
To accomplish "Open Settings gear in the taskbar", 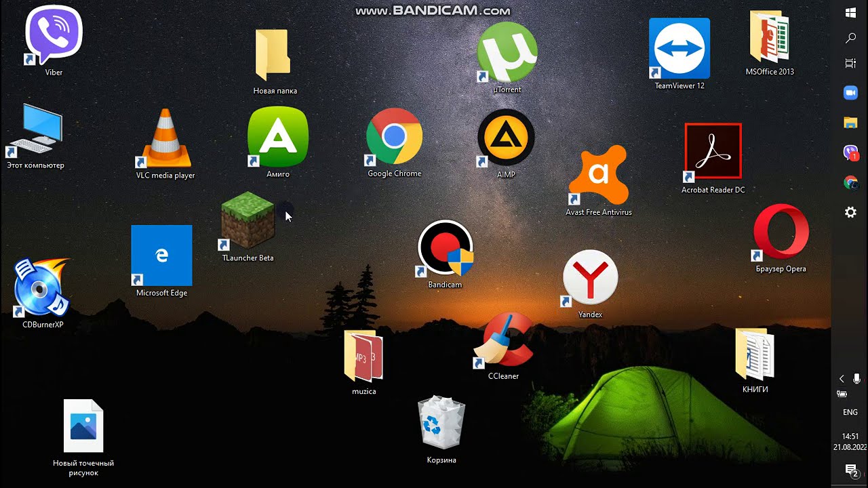I will tap(850, 212).
